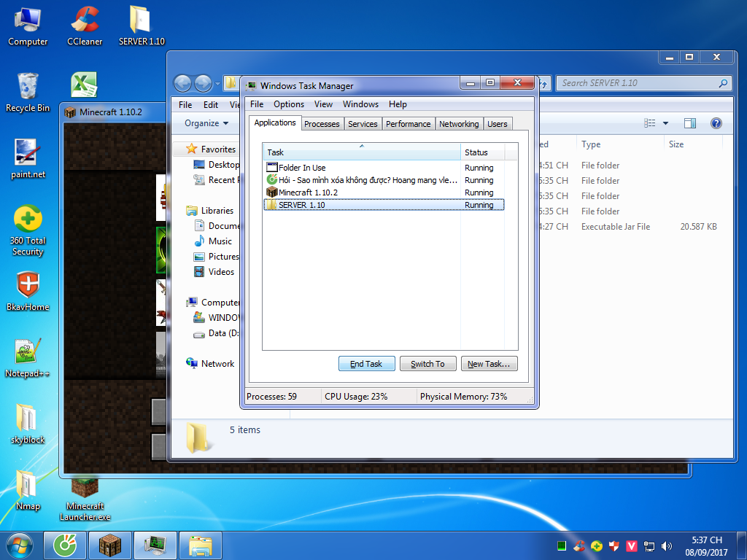Sort Explorer files by Size column
Viewport: 747px width, 560px height.
click(693, 144)
